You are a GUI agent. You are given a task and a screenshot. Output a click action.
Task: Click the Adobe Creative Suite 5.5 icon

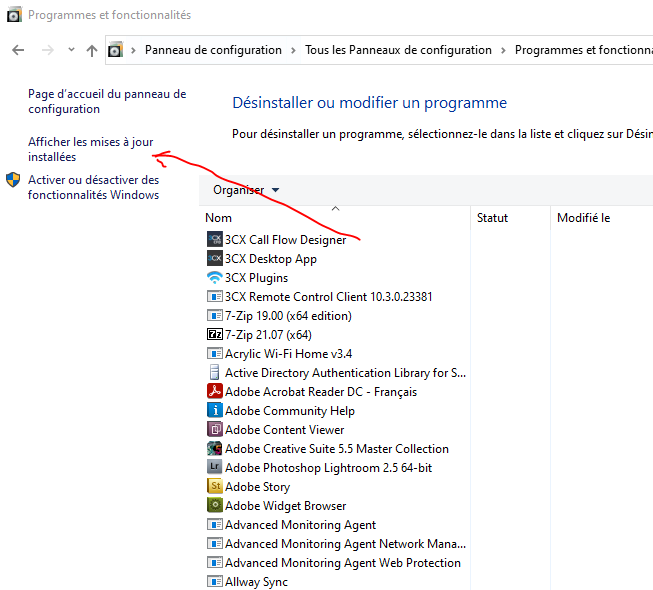tap(214, 448)
